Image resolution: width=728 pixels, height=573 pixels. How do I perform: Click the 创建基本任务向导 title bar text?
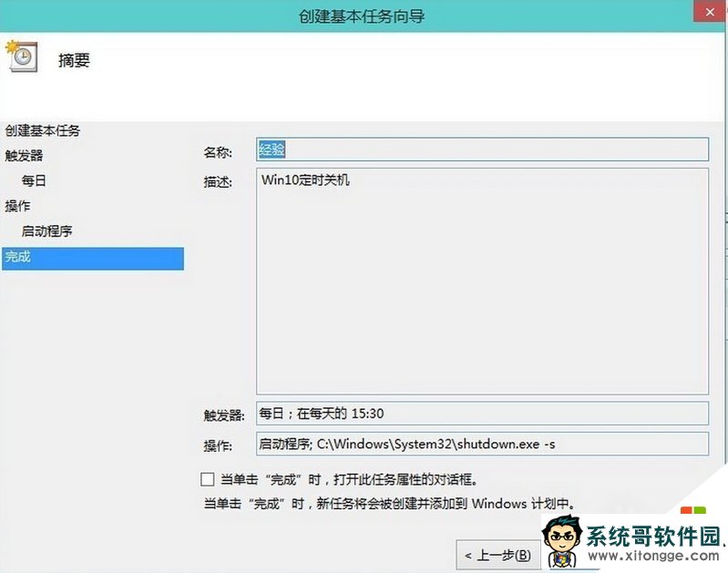[x=362, y=16]
